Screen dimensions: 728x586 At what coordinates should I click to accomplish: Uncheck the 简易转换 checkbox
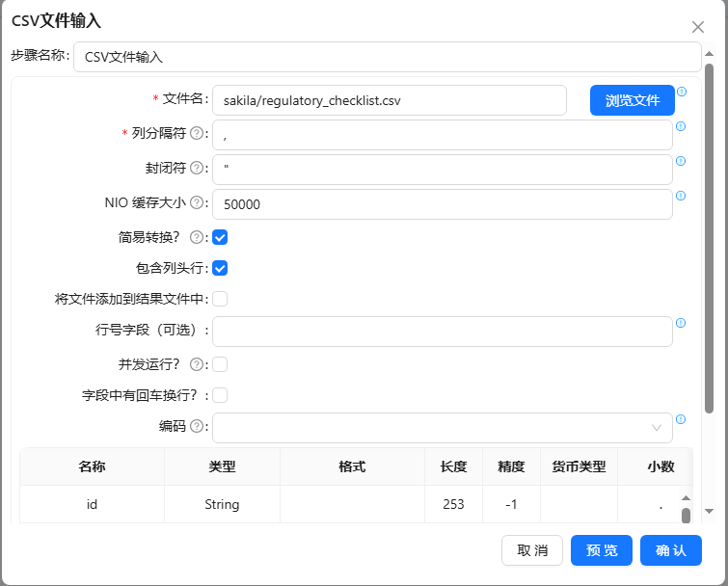pyautogui.click(x=220, y=237)
